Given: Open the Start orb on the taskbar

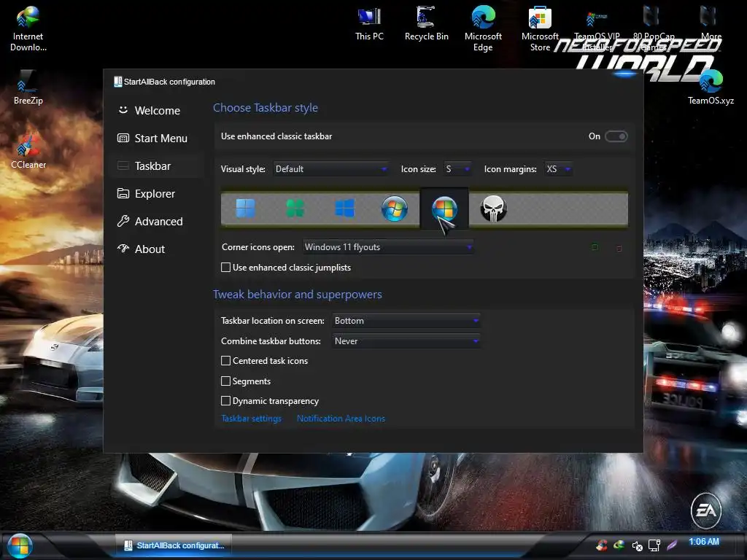Looking at the screenshot, I should (20, 545).
